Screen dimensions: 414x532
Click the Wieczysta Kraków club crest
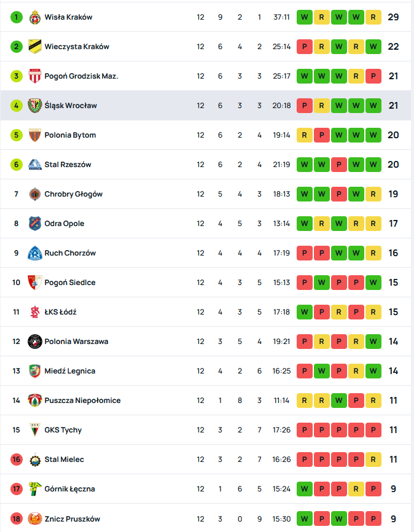coord(35,47)
